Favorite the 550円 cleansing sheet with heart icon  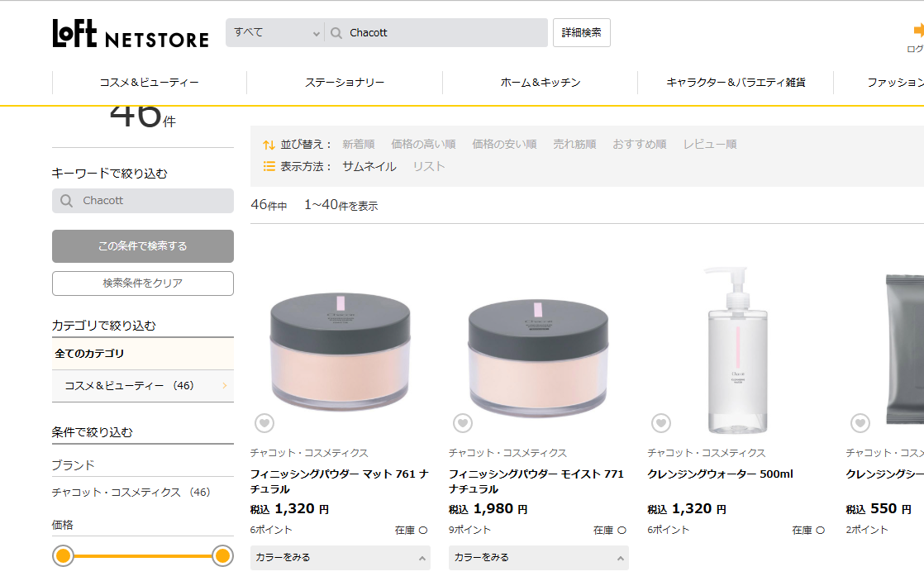coord(860,422)
